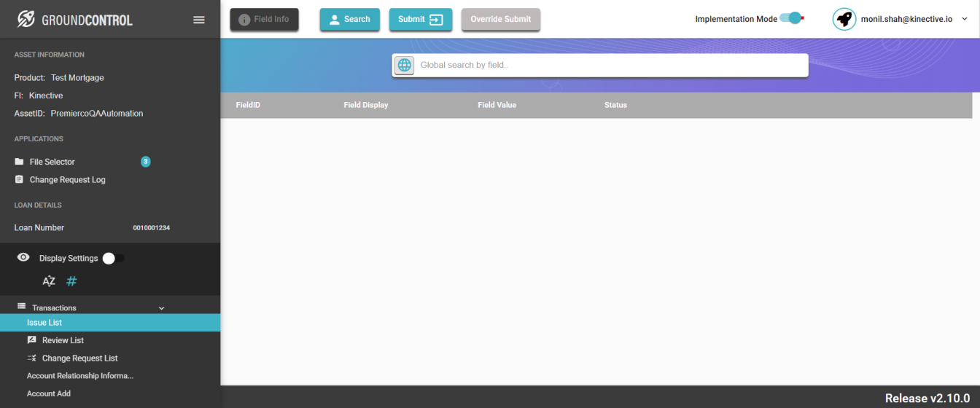Viewport: 980px width, 408px height.
Task: Click the Change Request List icon
Action: coord(32,358)
